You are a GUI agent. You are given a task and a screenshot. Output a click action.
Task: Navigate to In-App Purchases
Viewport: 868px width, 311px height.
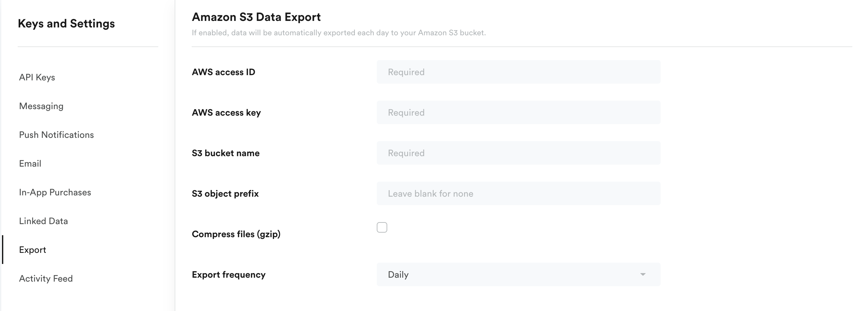coord(55,192)
